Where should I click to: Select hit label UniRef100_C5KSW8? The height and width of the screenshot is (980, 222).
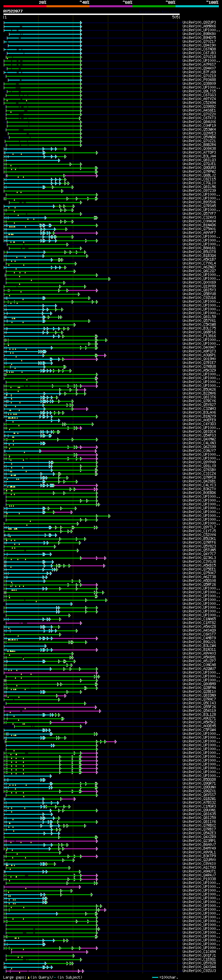click(199, 324)
